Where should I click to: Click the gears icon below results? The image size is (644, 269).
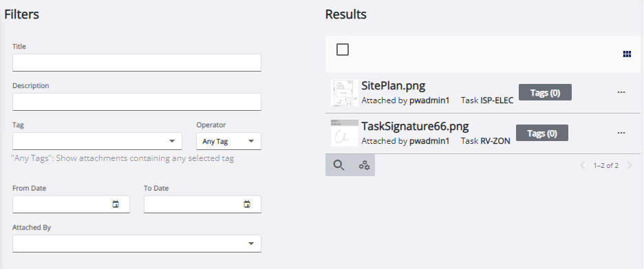point(364,166)
